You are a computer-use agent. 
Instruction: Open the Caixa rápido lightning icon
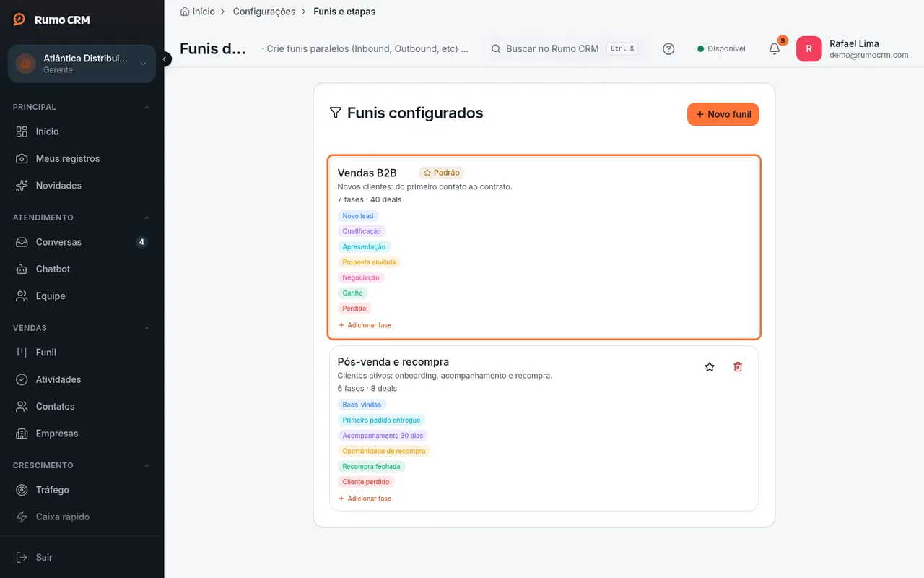22,517
